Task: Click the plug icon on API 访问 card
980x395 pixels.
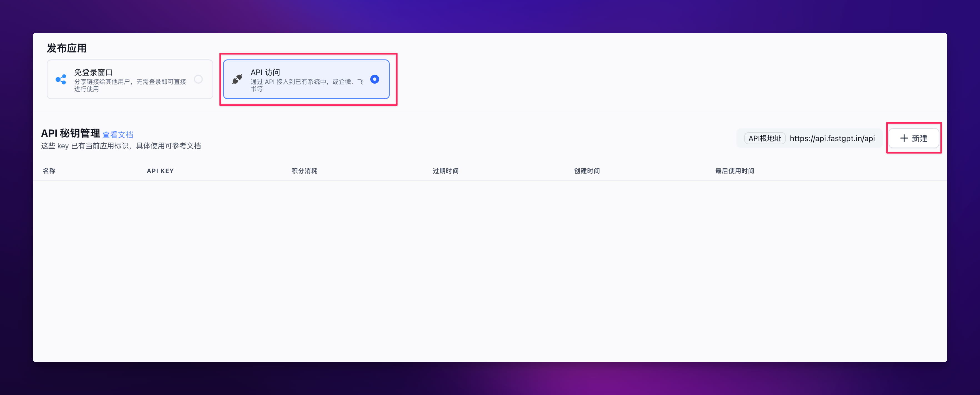Action: click(237, 79)
